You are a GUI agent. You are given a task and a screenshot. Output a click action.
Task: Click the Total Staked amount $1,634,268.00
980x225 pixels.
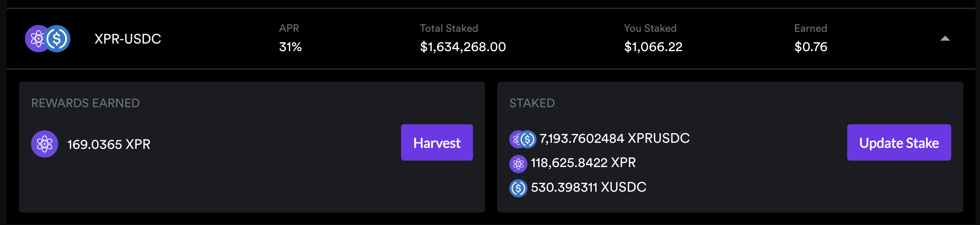(463, 47)
